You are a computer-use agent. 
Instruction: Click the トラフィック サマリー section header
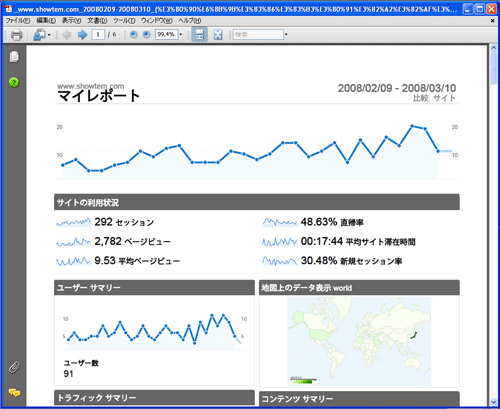154,398
